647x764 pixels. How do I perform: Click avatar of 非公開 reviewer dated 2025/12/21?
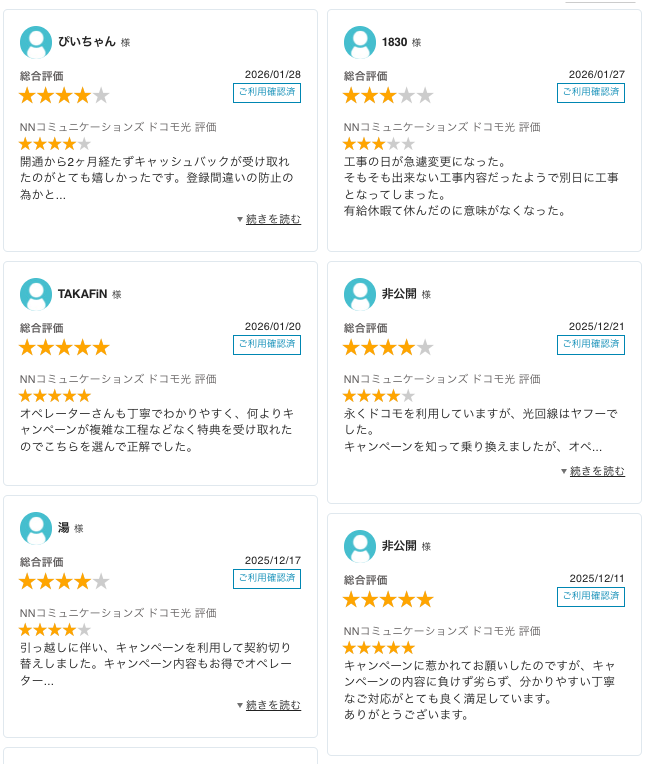point(360,294)
